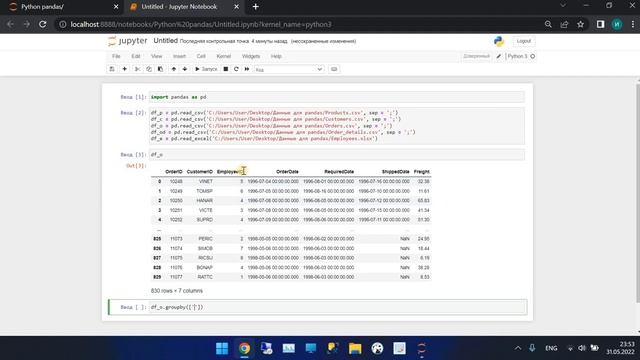Click the trusted notebook pencil icon

click(x=499, y=56)
